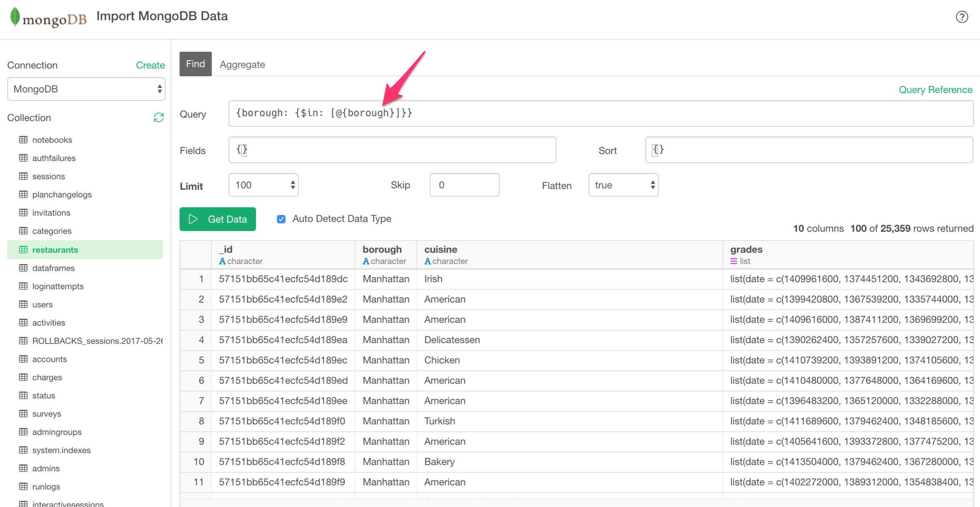Select the notebooks collection
980x507 pixels.
tap(52, 140)
